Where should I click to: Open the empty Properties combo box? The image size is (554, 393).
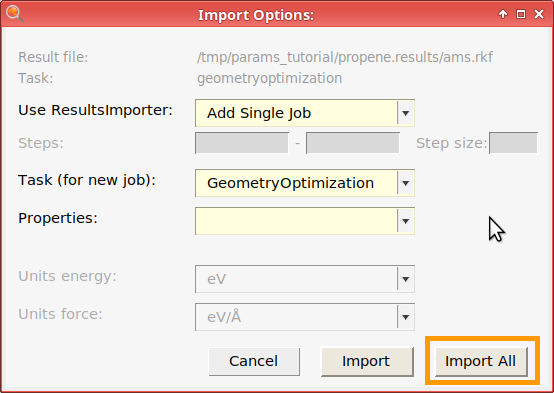tap(305, 221)
